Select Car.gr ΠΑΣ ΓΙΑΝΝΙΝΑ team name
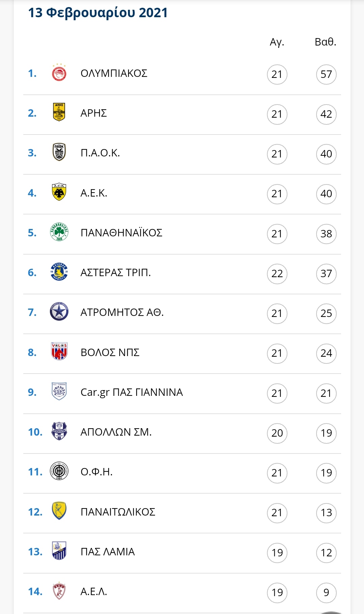Image resolution: width=364 pixels, height=614 pixels. [132, 392]
